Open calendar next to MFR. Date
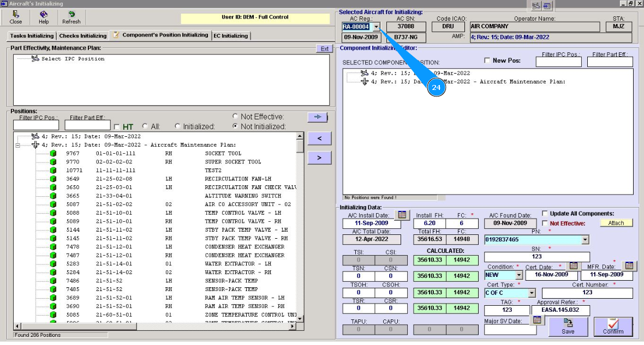 629,265
